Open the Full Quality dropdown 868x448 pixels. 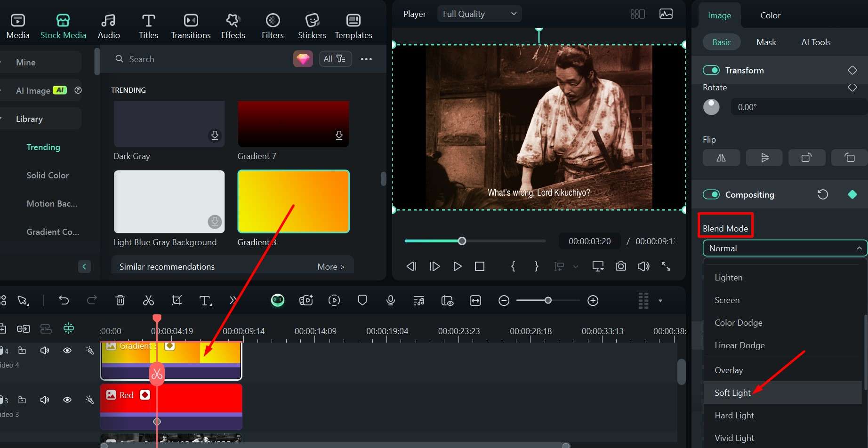point(479,14)
